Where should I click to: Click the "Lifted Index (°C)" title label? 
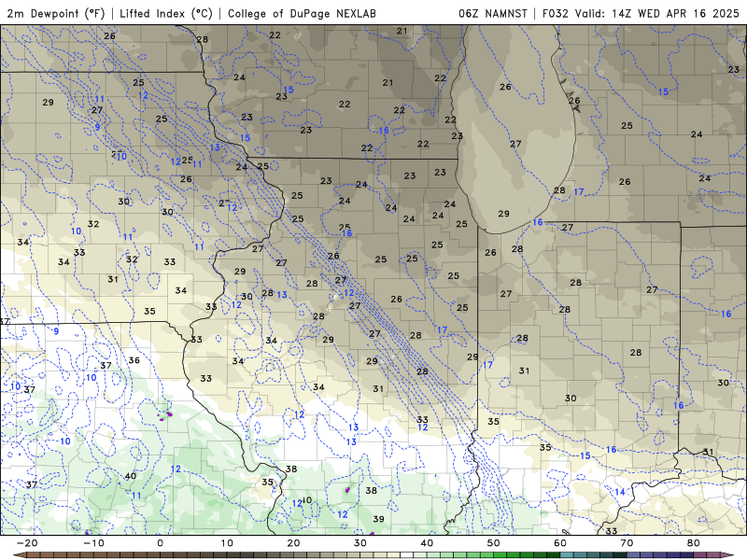(x=166, y=13)
